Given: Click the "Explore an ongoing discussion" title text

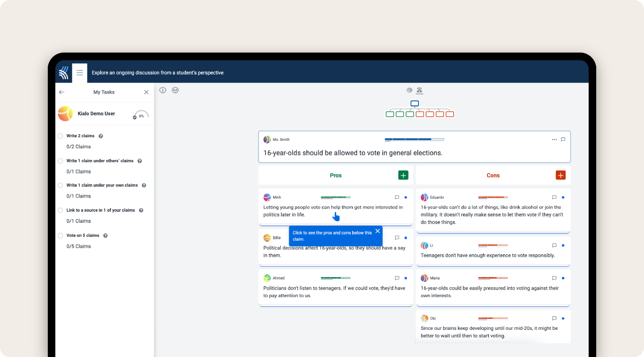Looking at the screenshot, I should tap(157, 73).
